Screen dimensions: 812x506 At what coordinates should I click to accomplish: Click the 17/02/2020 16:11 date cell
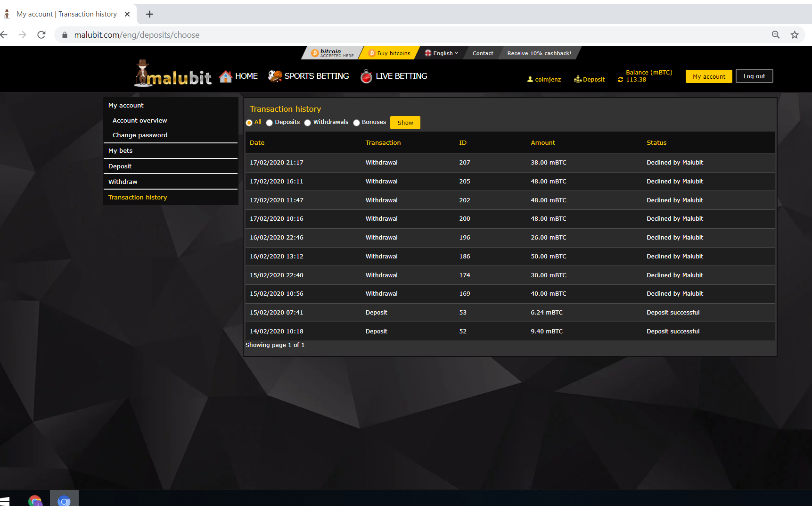click(x=277, y=182)
